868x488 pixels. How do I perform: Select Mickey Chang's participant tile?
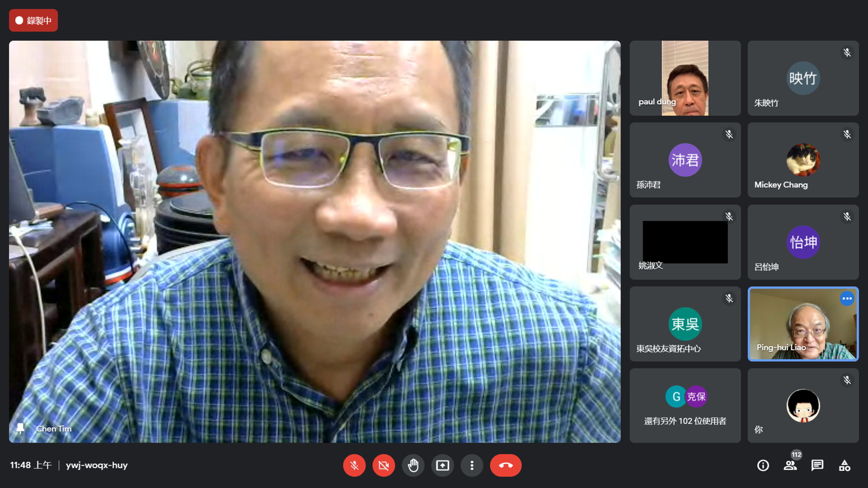(x=803, y=160)
